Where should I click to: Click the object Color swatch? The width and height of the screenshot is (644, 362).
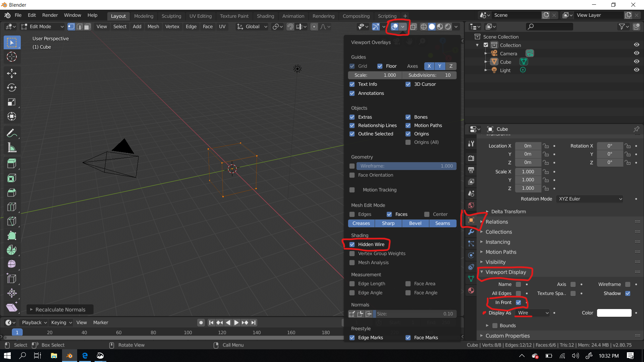pyautogui.click(x=614, y=313)
